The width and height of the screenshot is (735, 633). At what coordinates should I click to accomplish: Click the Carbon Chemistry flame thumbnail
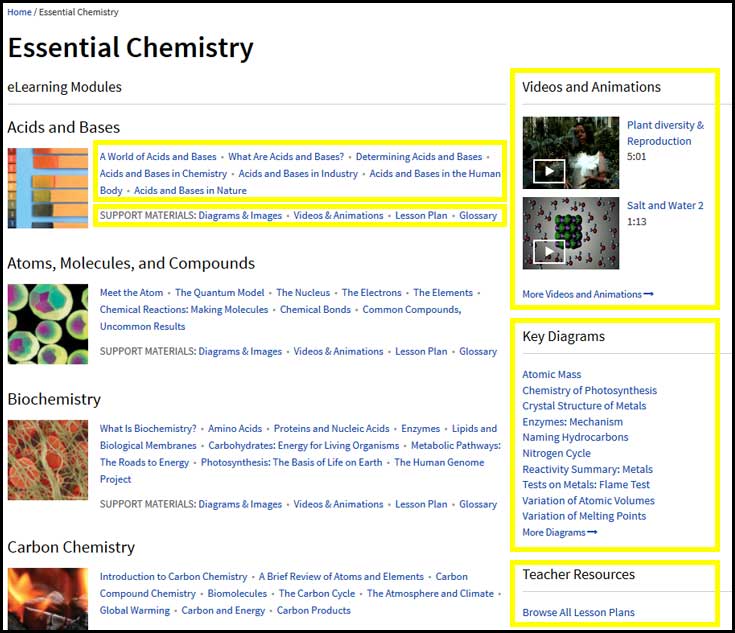click(x=47, y=597)
